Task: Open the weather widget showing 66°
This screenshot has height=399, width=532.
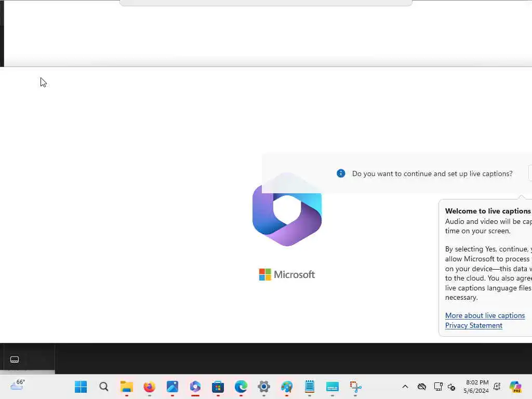Action: pos(18,385)
